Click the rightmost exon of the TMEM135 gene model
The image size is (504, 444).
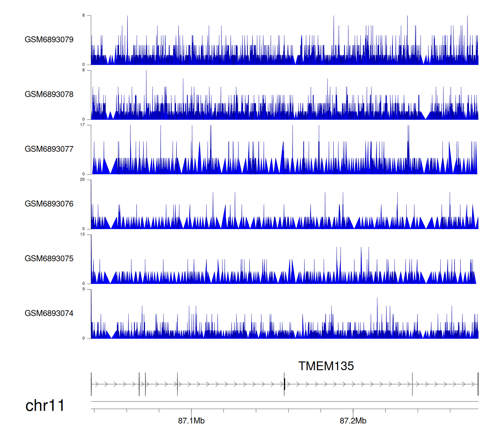[478, 384]
